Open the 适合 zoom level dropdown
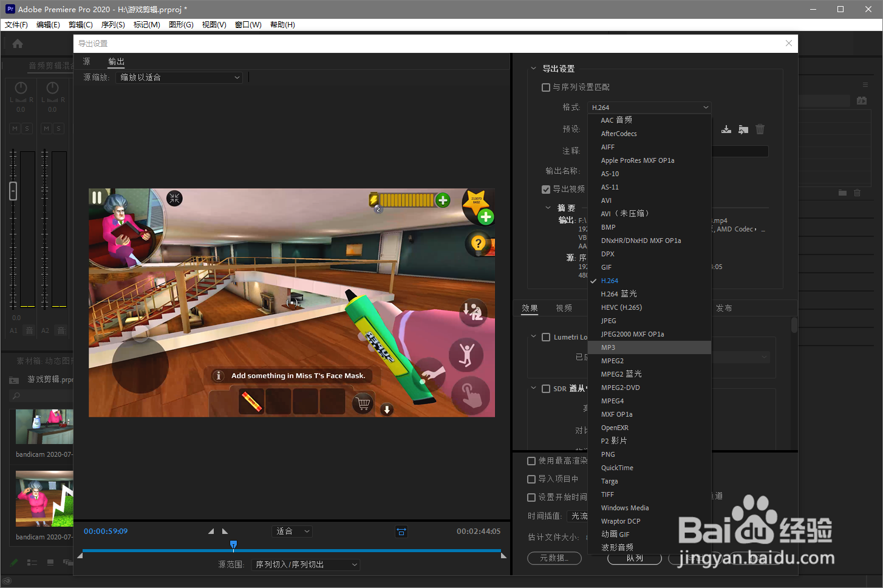The width and height of the screenshot is (883, 588). pyautogui.click(x=292, y=532)
